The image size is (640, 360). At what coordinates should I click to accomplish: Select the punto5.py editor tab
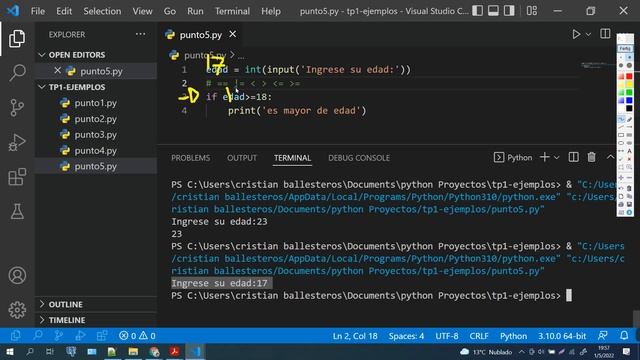click(200, 35)
